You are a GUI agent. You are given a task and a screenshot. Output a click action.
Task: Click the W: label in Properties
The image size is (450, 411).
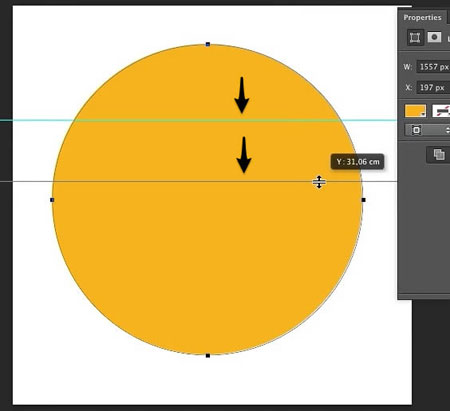408,67
